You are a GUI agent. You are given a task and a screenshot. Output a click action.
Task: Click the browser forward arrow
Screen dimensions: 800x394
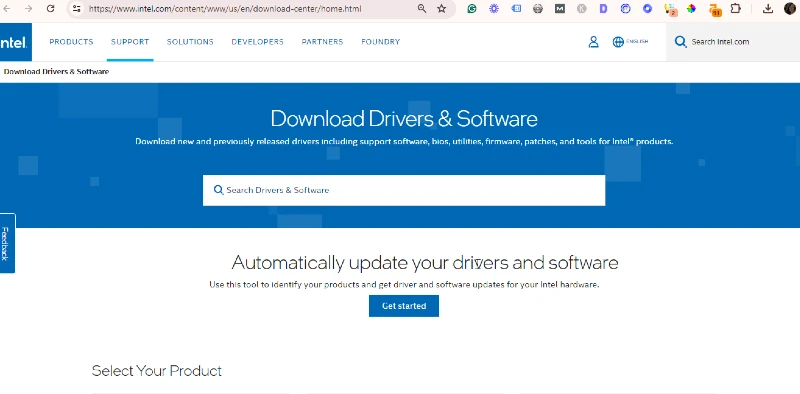(29, 9)
